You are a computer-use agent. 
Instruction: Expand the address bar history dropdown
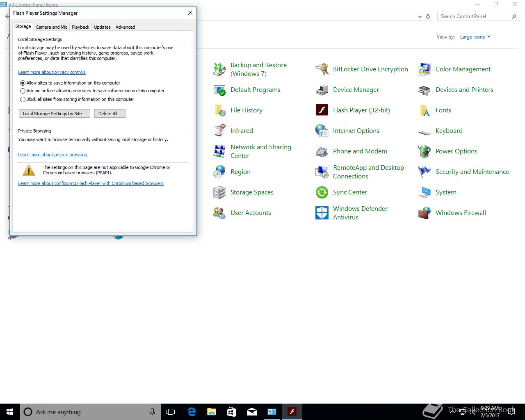420,17
